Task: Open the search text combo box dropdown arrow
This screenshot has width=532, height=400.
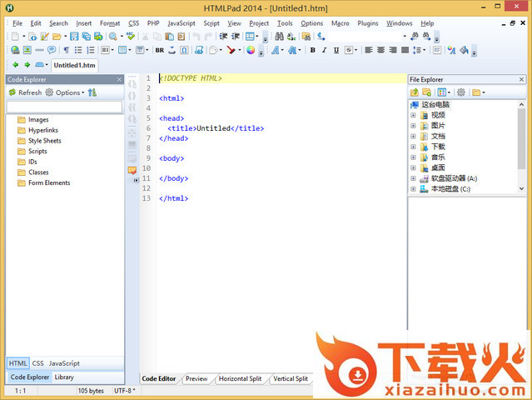Action: pos(405,37)
